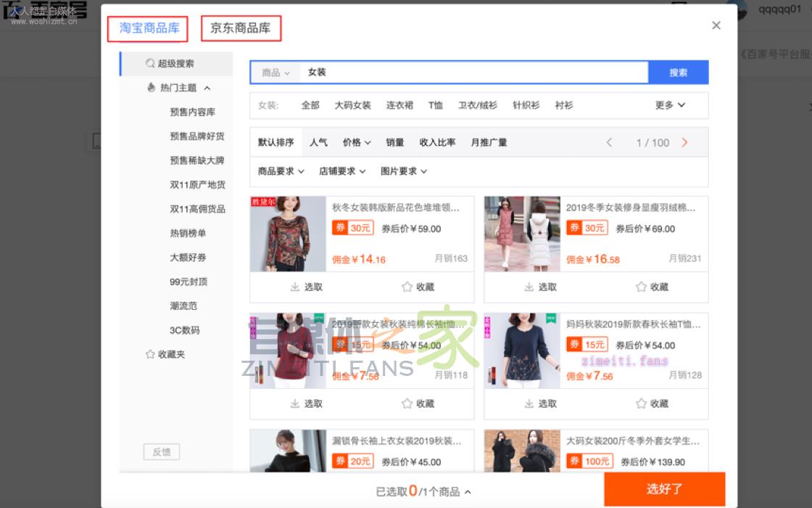Open the 图片要求 filter dropdown
The width and height of the screenshot is (812, 508).
(404, 171)
